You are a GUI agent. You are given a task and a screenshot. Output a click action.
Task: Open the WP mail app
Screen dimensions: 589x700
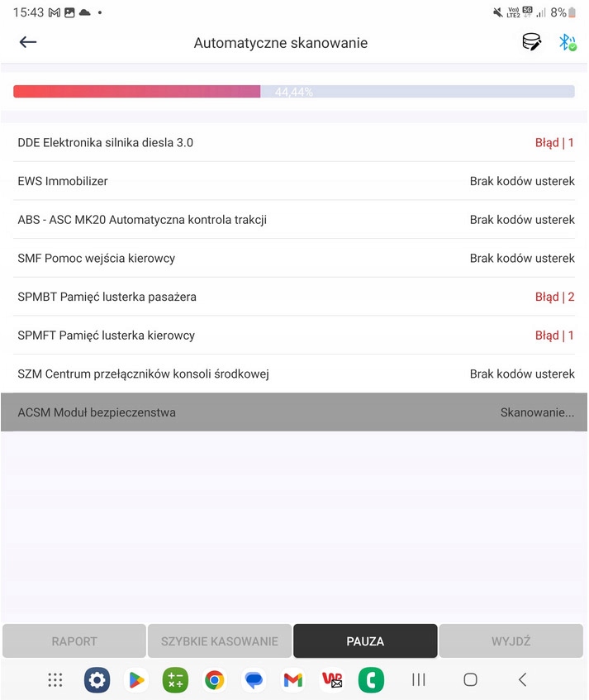(332, 679)
